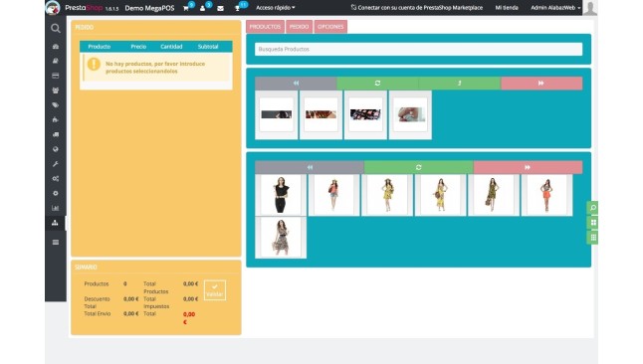Click the Validar order button
The image size is (643, 364).
pyautogui.click(x=214, y=290)
